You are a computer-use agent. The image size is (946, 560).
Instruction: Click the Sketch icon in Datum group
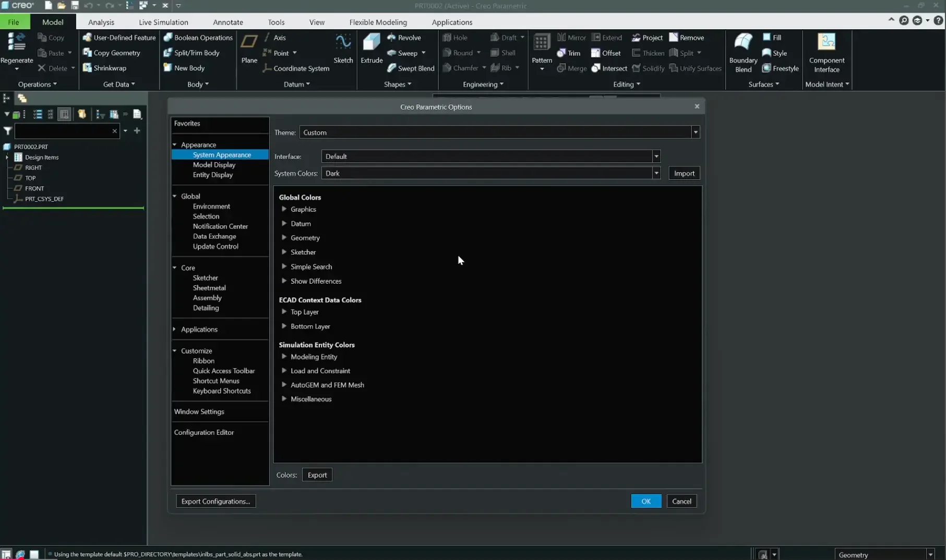pos(343,42)
